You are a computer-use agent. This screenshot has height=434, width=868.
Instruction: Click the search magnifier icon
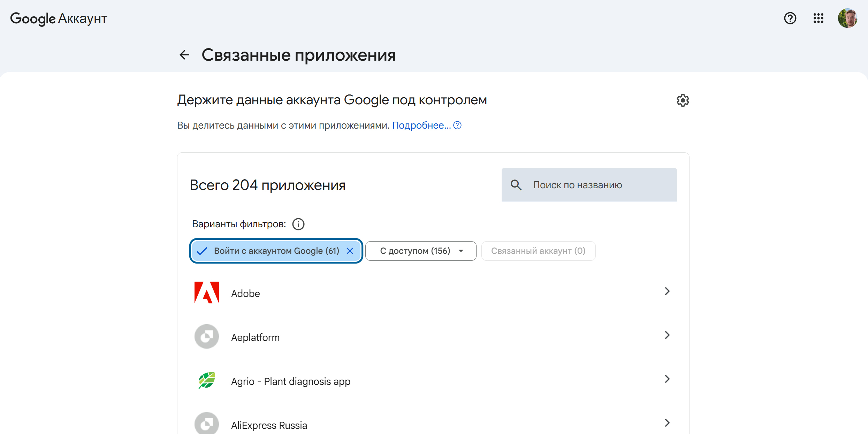[x=516, y=185]
